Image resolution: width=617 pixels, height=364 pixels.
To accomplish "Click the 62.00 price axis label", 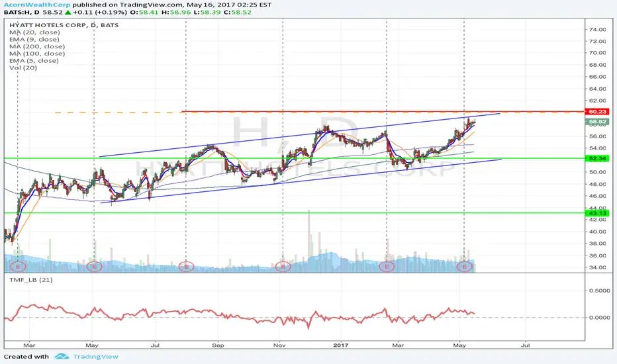I will pyautogui.click(x=597, y=101).
